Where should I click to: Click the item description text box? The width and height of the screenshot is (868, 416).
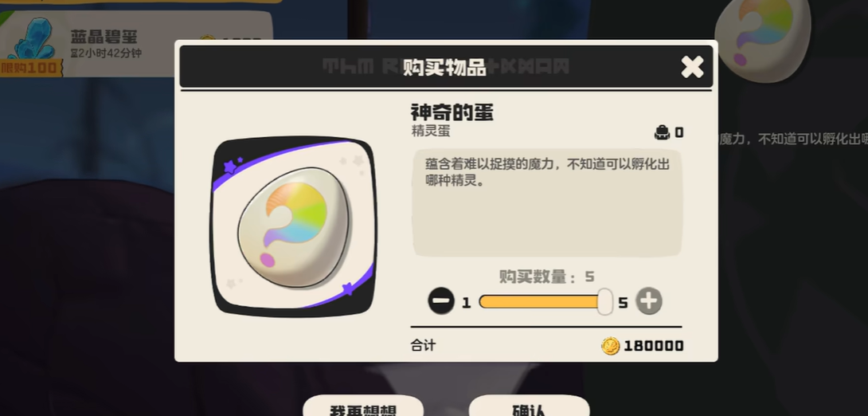547,202
